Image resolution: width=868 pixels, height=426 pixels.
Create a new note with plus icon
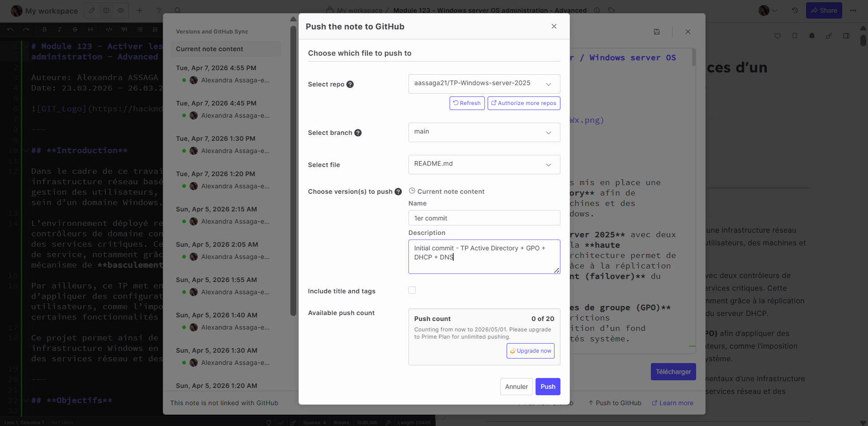(x=140, y=10)
